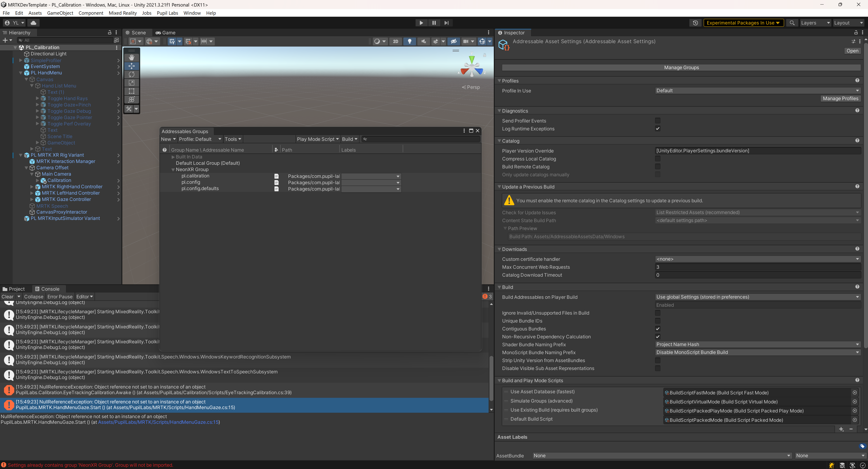Select the Move tool in Scene toolbar

coord(131,66)
